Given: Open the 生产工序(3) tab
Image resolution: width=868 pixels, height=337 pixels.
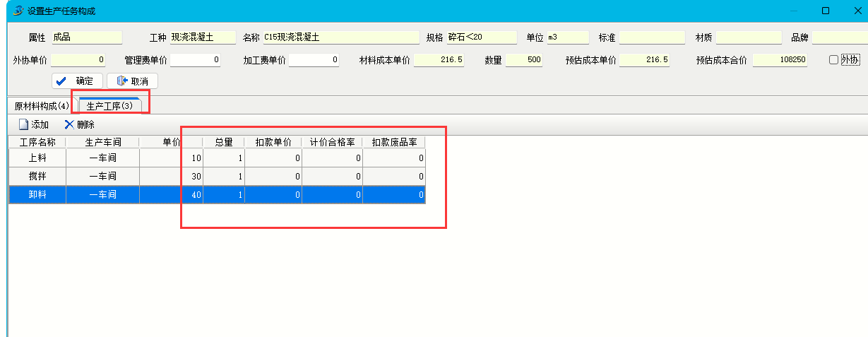Looking at the screenshot, I should (109, 106).
